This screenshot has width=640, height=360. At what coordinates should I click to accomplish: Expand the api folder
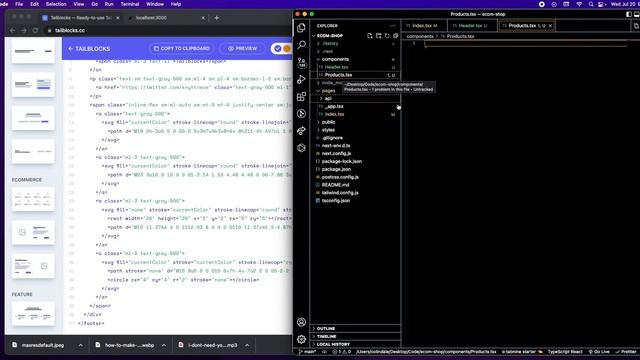(x=355, y=98)
